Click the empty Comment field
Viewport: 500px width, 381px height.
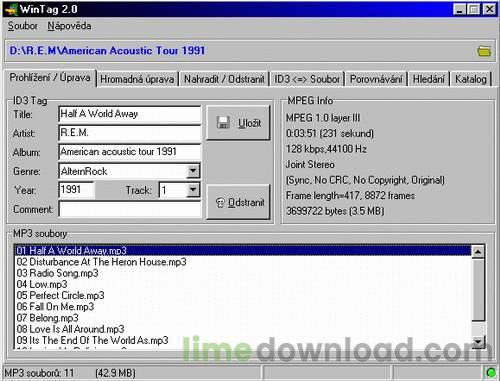click(130, 209)
